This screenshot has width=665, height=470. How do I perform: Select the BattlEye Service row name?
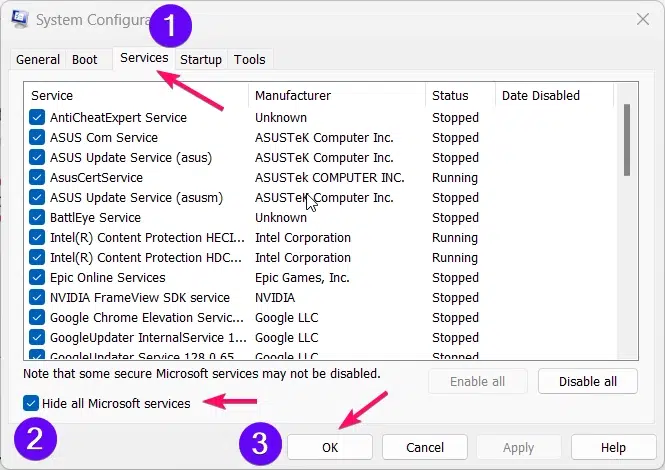click(95, 217)
